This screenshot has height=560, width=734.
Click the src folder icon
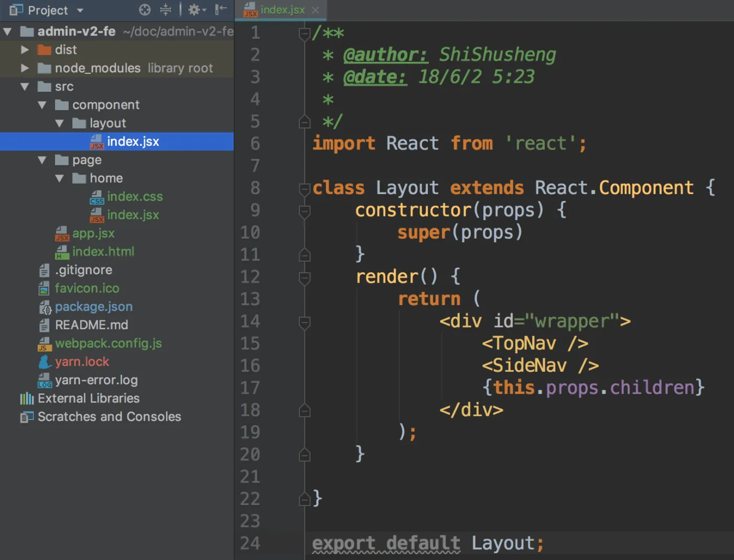45,87
